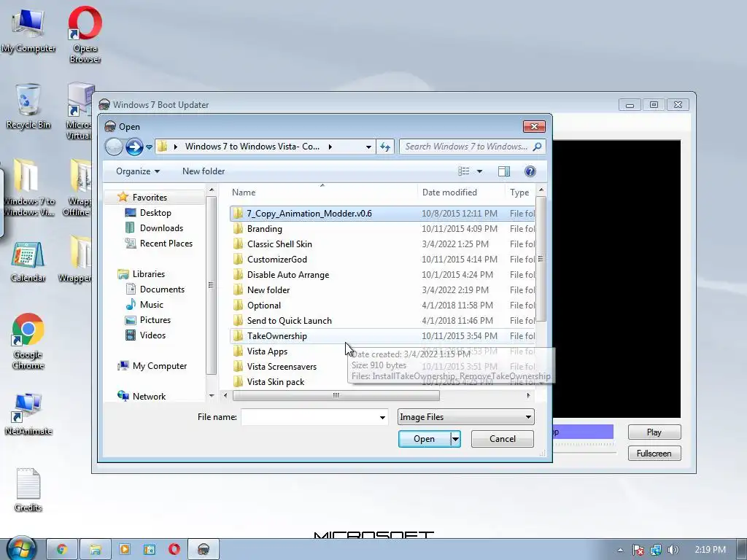This screenshot has width=747, height=560.
Task: Click the horizontal scrollbar thumb in file list
Action: coord(336,395)
